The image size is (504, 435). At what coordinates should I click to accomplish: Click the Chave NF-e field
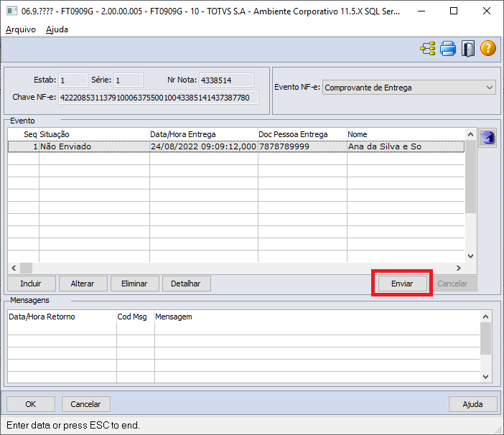coord(159,98)
